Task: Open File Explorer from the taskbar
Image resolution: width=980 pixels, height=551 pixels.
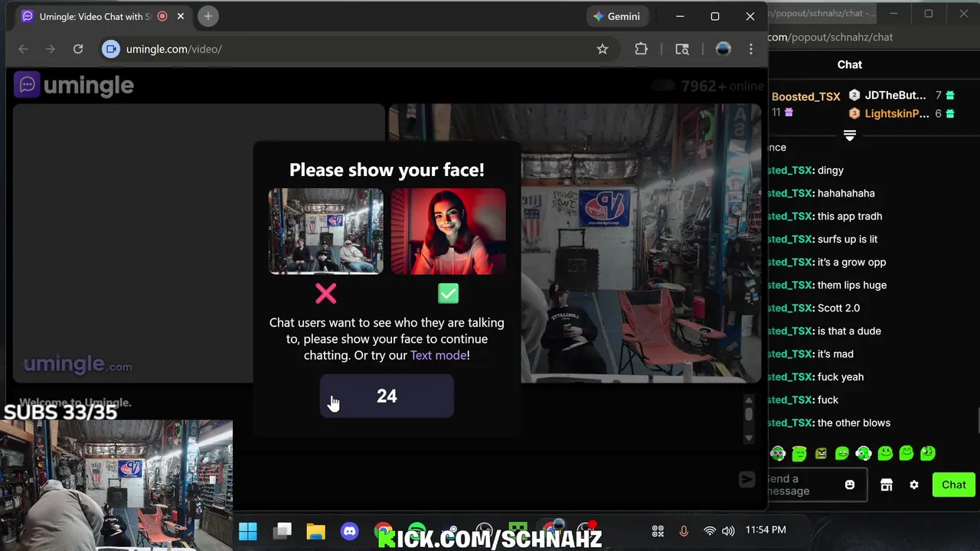Action: tap(316, 531)
